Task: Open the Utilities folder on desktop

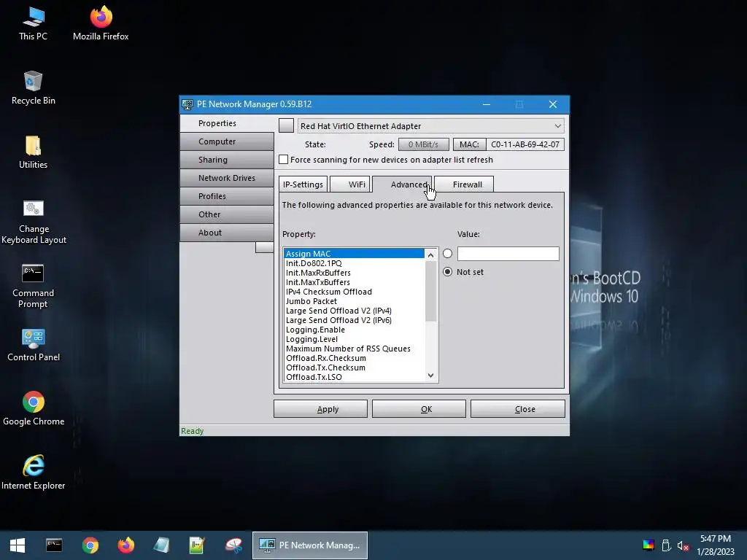Action: pos(33,152)
